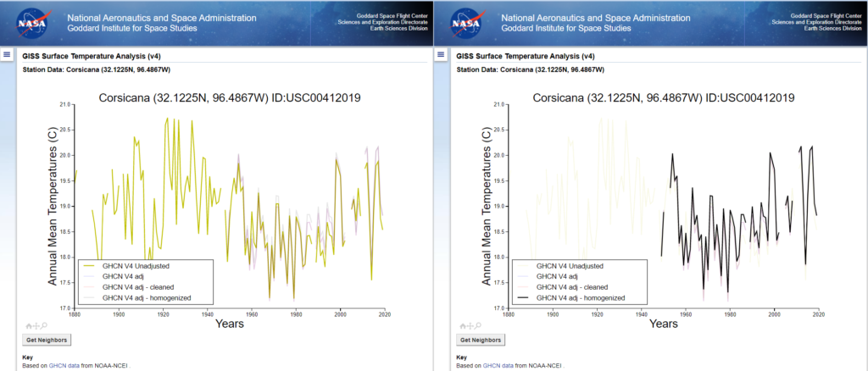Click Goddard Institute for Space Studies in left header
Screen dimensions: 868x371
[131, 28]
